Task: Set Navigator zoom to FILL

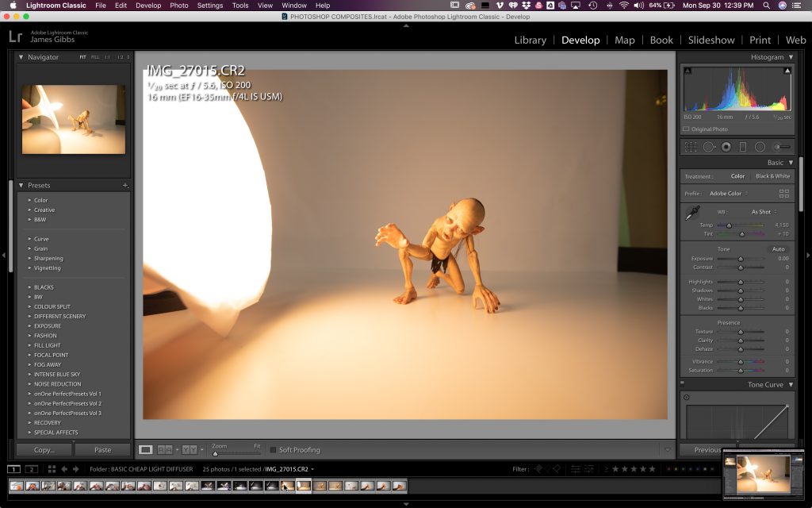Action: click(95, 57)
